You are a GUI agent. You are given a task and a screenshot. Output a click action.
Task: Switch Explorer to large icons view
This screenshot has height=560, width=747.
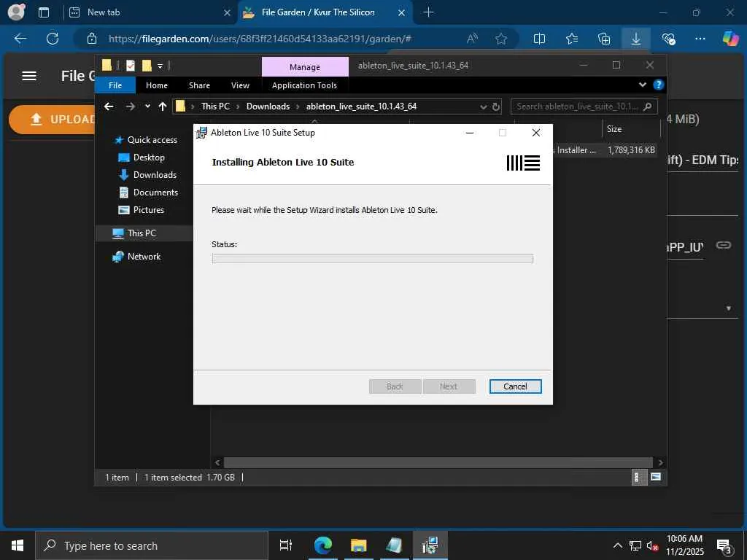[656, 477]
